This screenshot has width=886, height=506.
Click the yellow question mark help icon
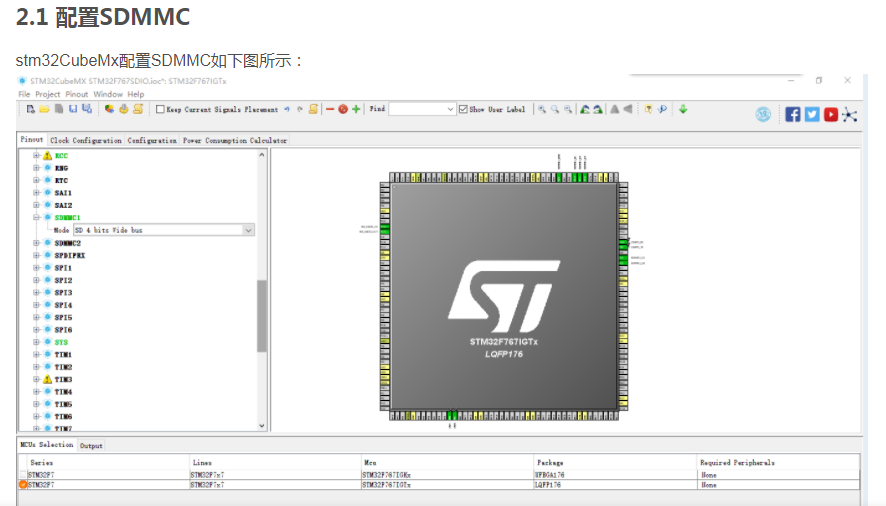point(648,109)
